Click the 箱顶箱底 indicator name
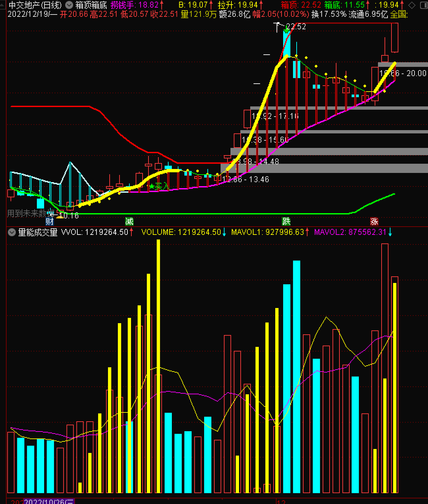Image resolution: width=428 pixels, height=504 pixels. click(x=91, y=5)
